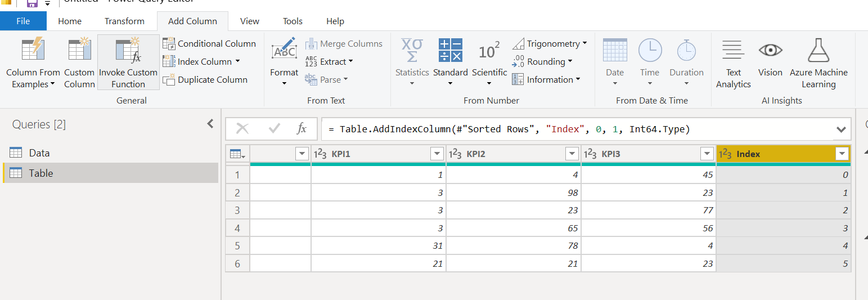Click inside the formula bar text

tap(509, 129)
